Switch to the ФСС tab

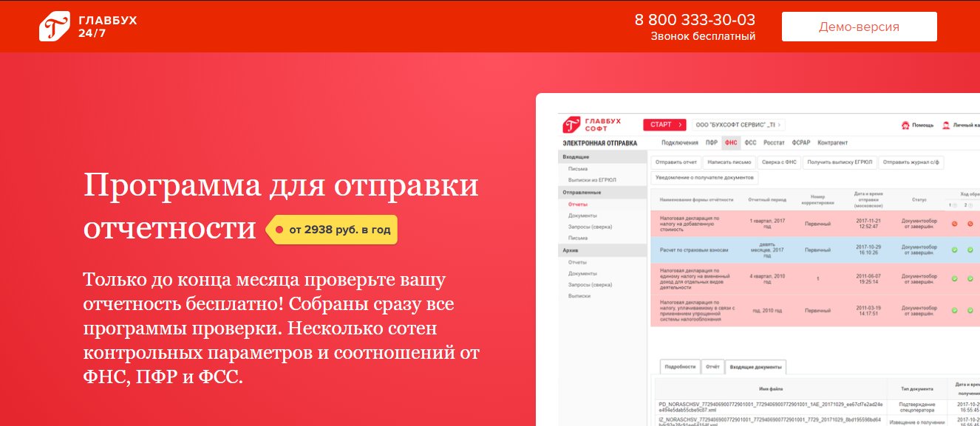(x=750, y=142)
